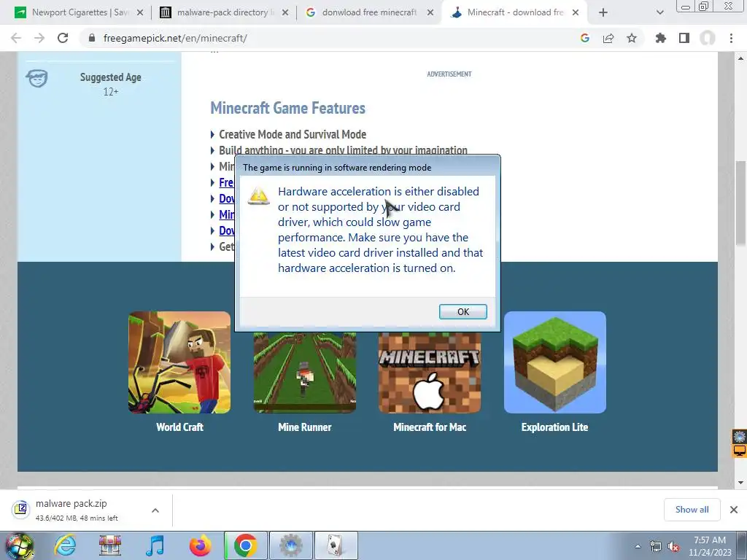Click Creative Mode and Survival Mode text

pos(293,134)
